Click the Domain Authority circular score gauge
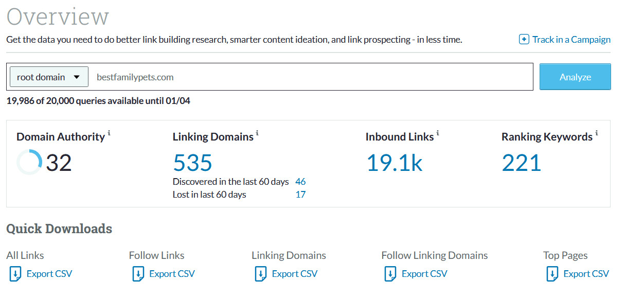644x297 pixels. (29, 163)
